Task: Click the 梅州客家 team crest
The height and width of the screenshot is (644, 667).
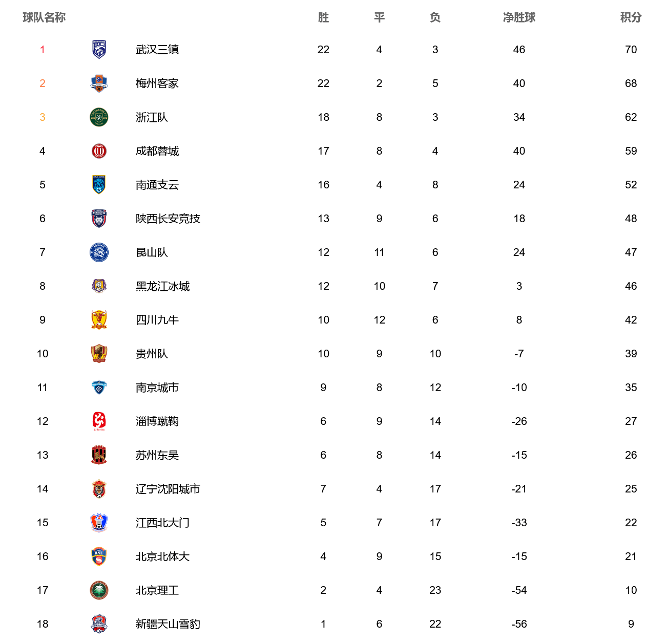Action: click(x=99, y=83)
